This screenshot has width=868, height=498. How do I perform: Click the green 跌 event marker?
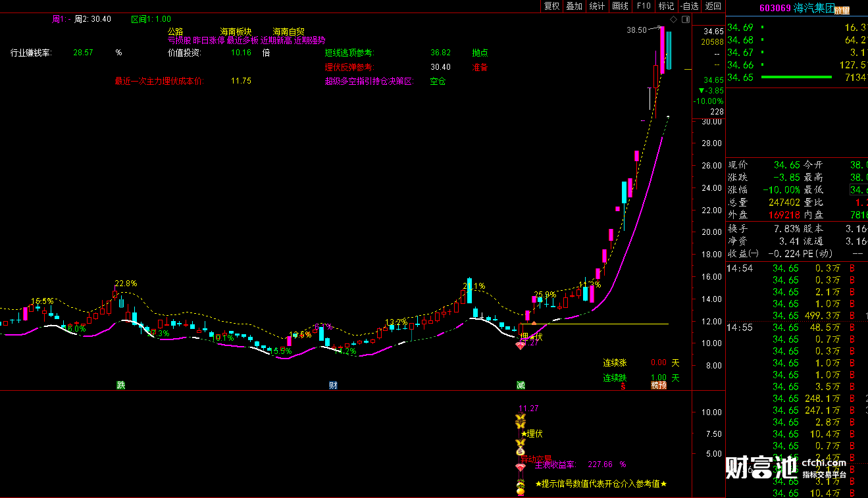coord(121,385)
